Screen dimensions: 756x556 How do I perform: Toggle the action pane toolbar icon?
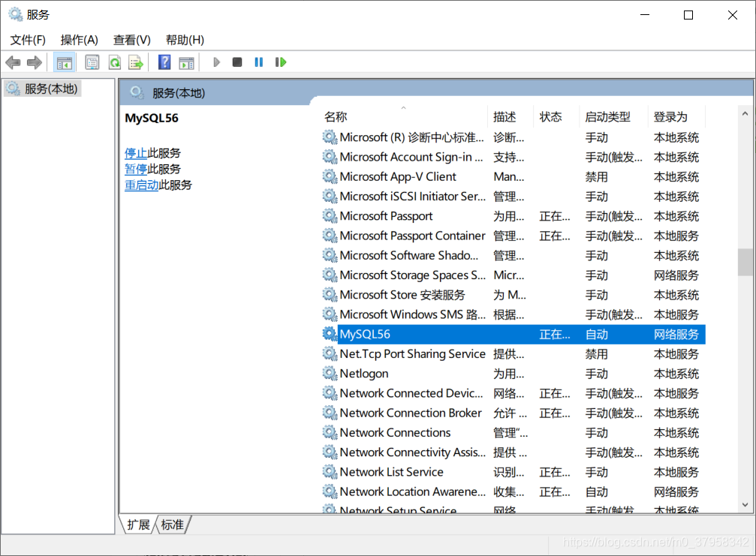pos(186,62)
